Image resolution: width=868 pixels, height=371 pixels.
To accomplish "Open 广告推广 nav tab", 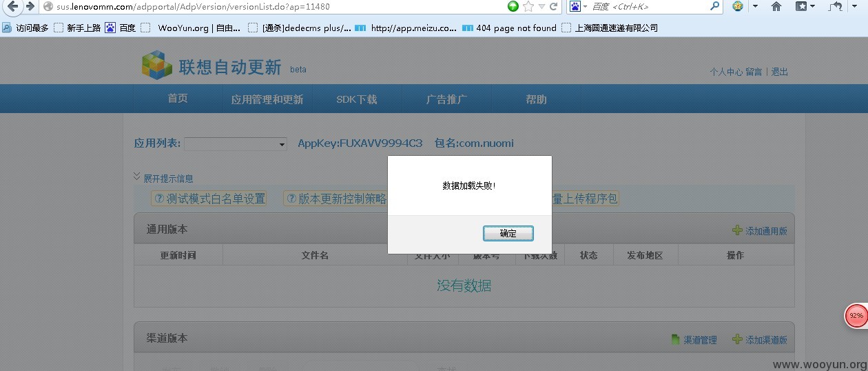I will [446, 99].
